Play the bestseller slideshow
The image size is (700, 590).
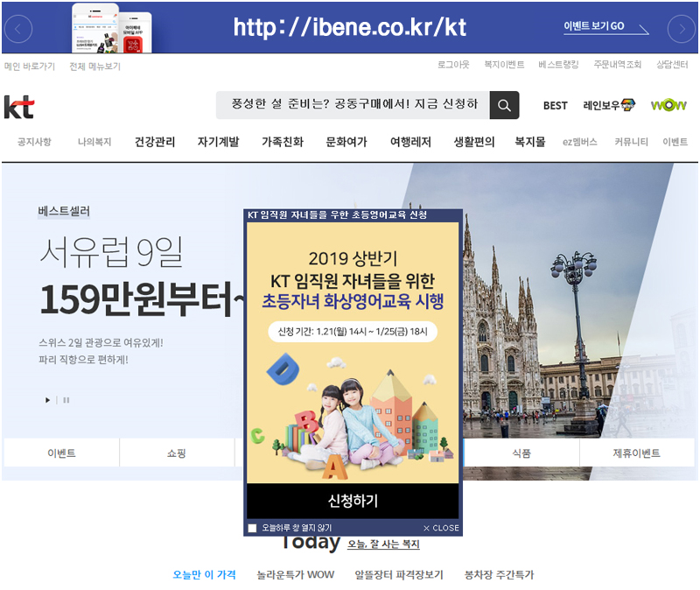[x=47, y=400]
